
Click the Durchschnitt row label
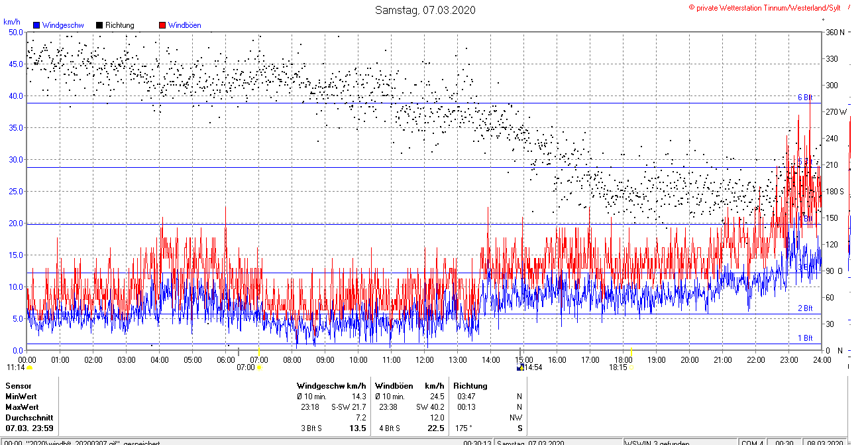point(29,418)
